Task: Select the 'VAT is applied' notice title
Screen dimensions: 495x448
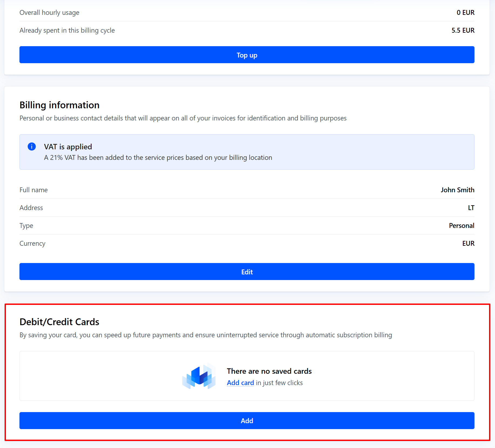Action: (x=68, y=147)
